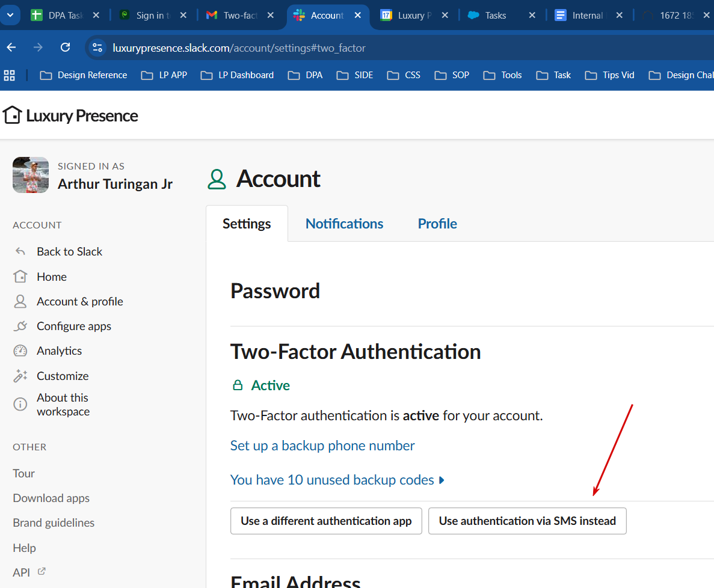
Task: Click the Configure apps plug icon
Action: coord(20,326)
